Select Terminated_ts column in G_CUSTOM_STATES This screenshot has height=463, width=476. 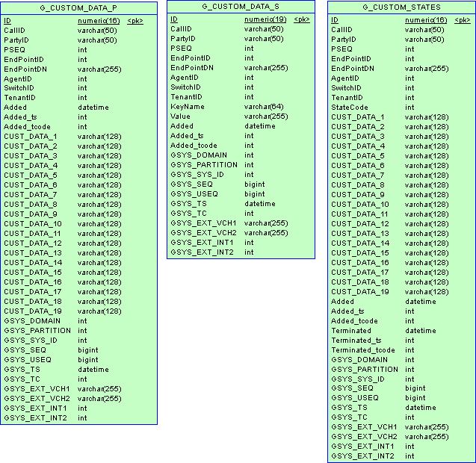(x=356, y=341)
